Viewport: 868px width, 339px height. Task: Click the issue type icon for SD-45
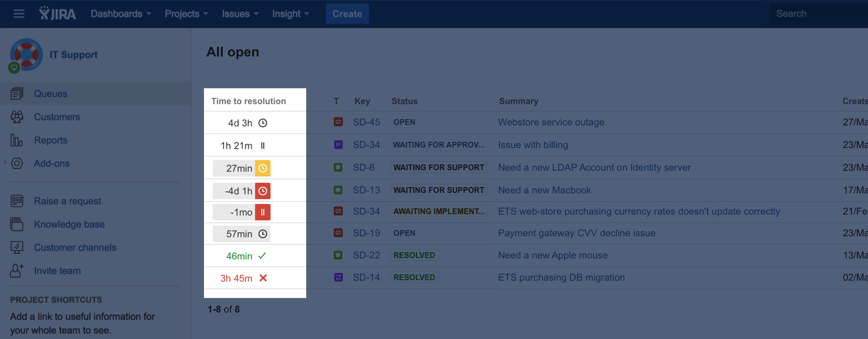click(339, 122)
